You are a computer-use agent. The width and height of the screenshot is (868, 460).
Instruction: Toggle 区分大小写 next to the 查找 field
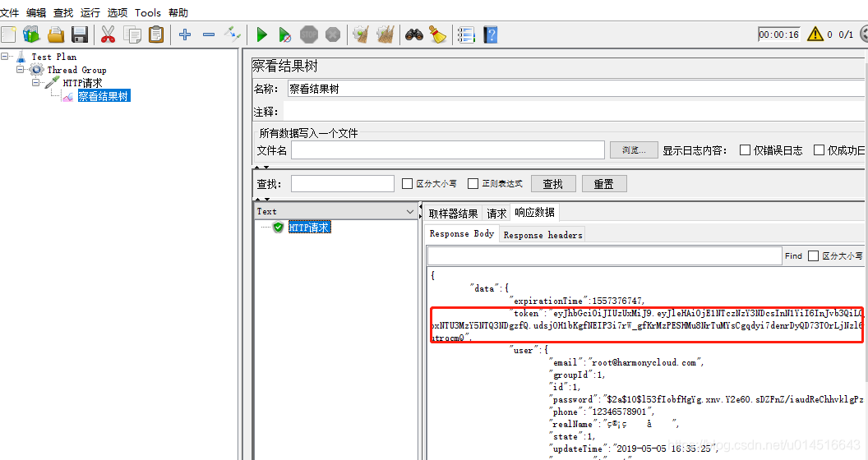[408, 183]
